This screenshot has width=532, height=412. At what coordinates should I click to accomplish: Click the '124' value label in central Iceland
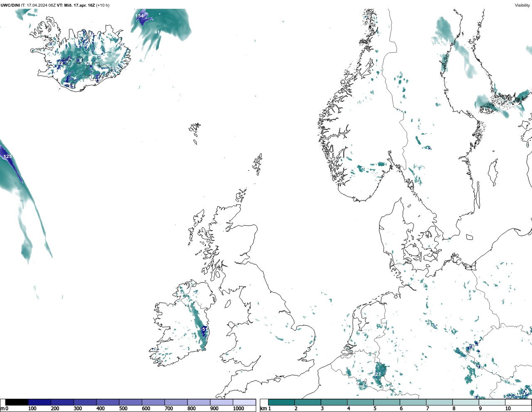pos(88,63)
